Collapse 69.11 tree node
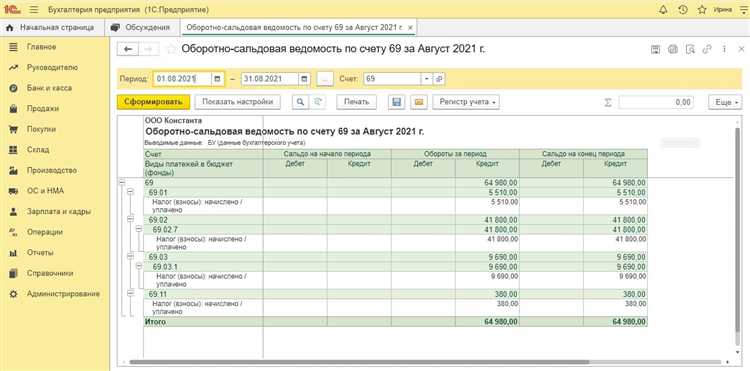Image resolution: width=750 pixels, height=371 pixels. 131,293
